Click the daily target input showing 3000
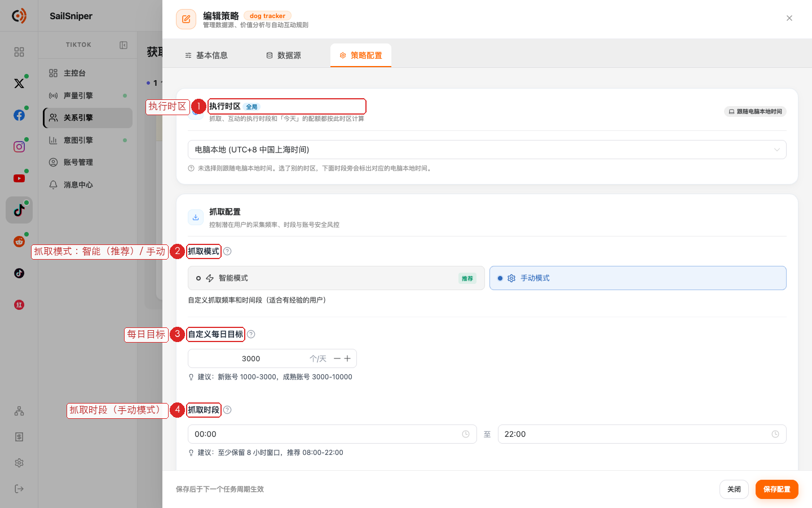The image size is (812, 508). (x=251, y=358)
